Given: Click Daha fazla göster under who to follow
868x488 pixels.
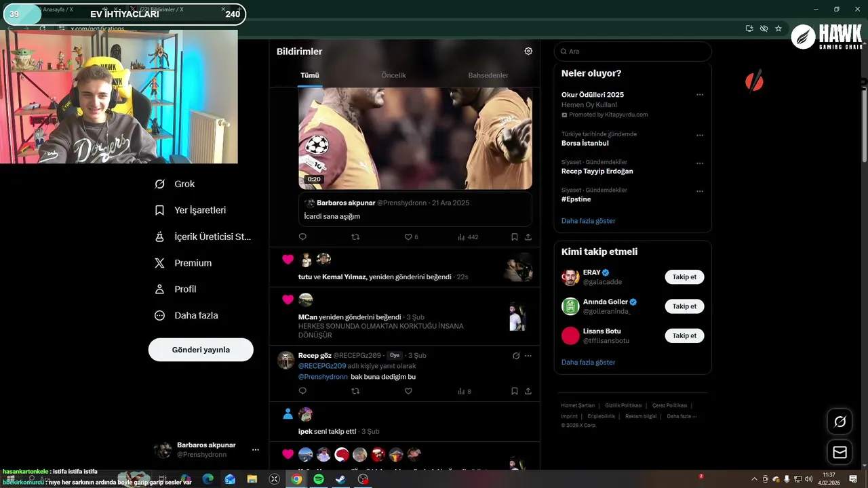Looking at the screenshot, I should 588,362.
